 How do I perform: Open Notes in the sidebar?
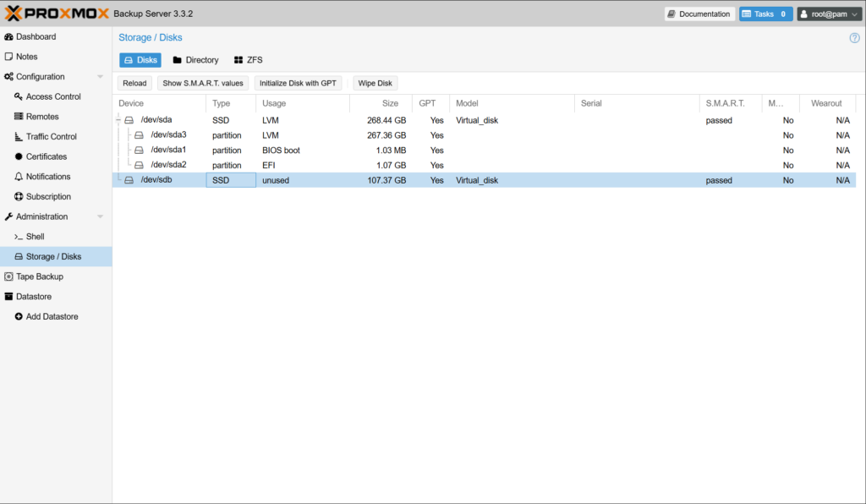pyautogui.click(x=26, y=57)
